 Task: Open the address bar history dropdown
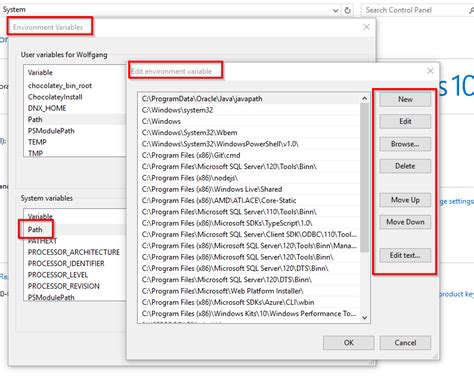(x=336, y=11)
